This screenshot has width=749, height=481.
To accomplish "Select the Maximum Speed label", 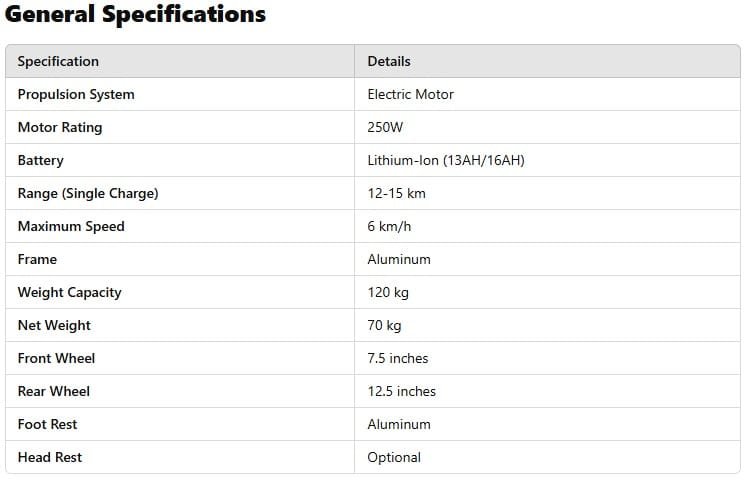I will 71,226.
